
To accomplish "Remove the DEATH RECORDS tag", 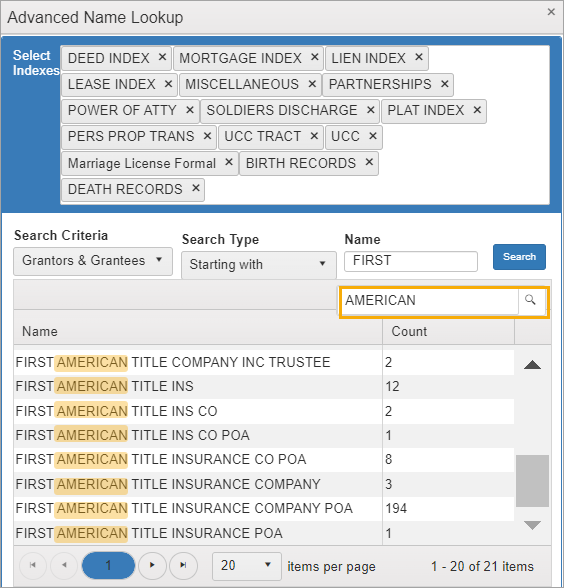I will pos(195,188).
